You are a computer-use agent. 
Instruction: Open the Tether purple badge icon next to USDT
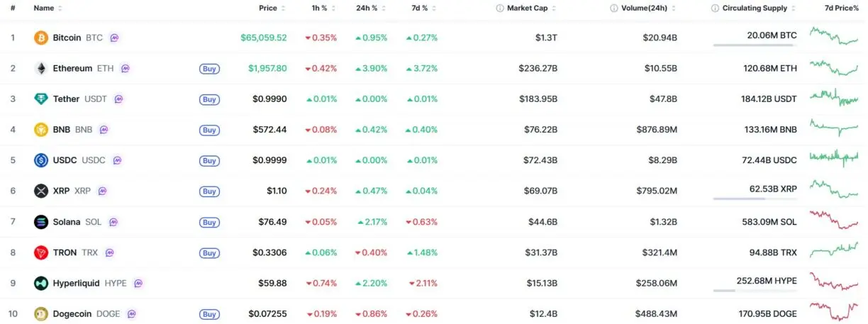pos(118,99)
